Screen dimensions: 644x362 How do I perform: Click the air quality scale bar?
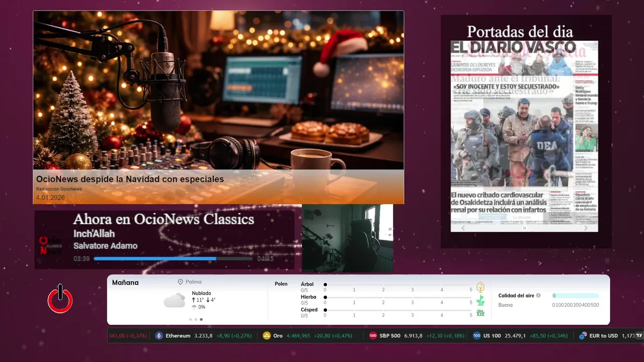click(x=576, y=296)
